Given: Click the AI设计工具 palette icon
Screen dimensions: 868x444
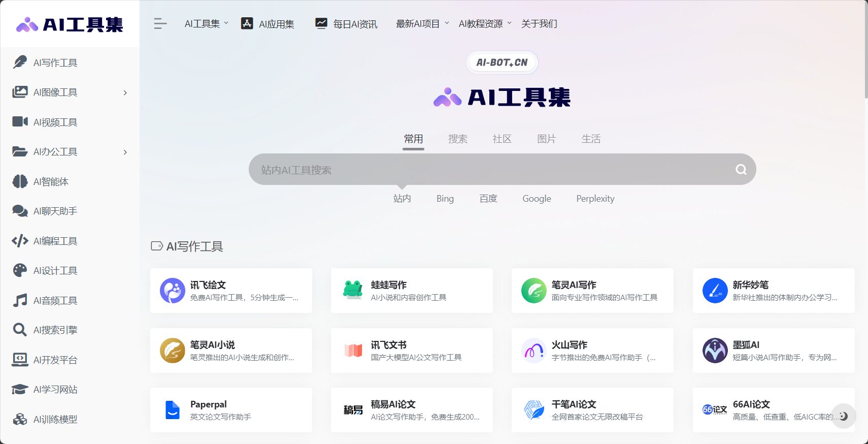Looking at the screenshot, I should (x=20, y=270).
